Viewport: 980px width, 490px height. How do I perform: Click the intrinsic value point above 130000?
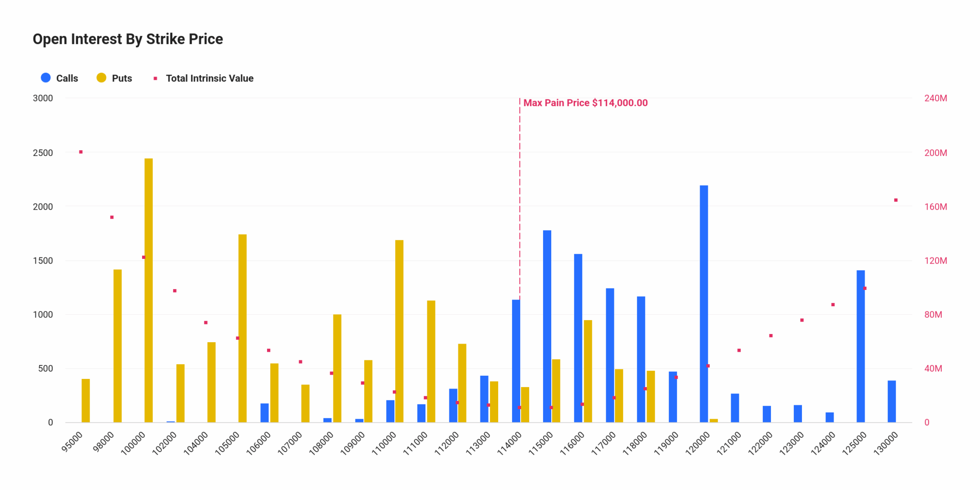pos(896,200)
